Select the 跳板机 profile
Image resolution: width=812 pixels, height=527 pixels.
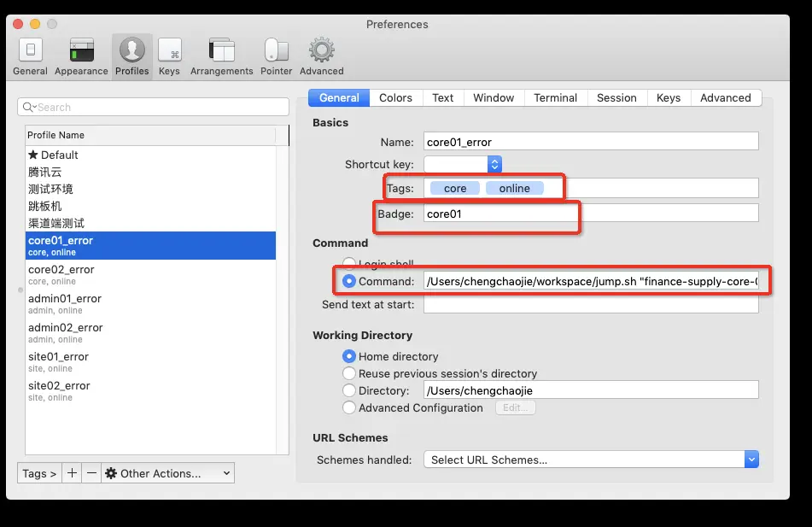[x=150, y=206]
